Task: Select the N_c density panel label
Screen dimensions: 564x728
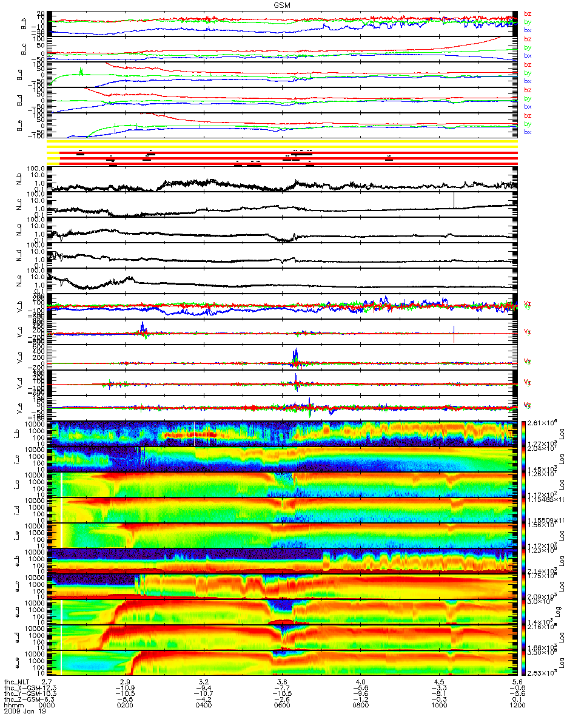Action: (19, 206)
